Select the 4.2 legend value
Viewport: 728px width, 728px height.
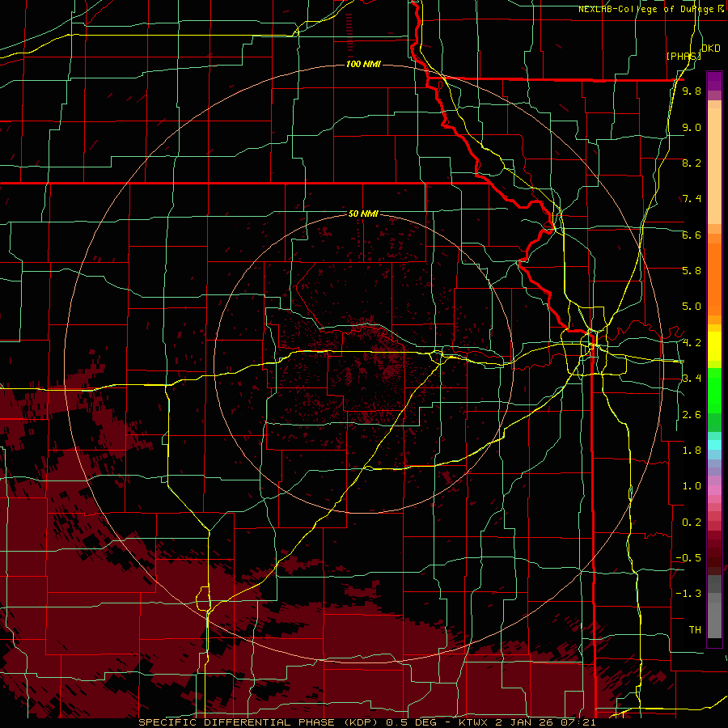[x=692, y=343]
